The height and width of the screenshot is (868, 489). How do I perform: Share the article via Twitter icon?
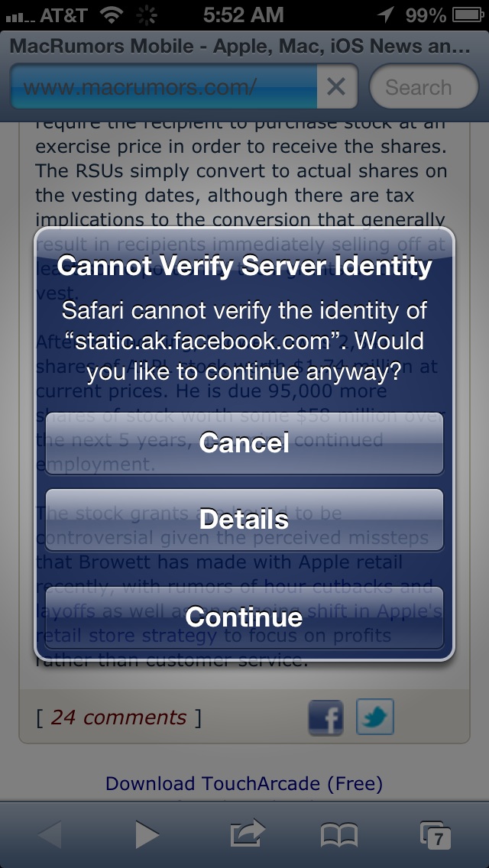[x=375, y=716]
